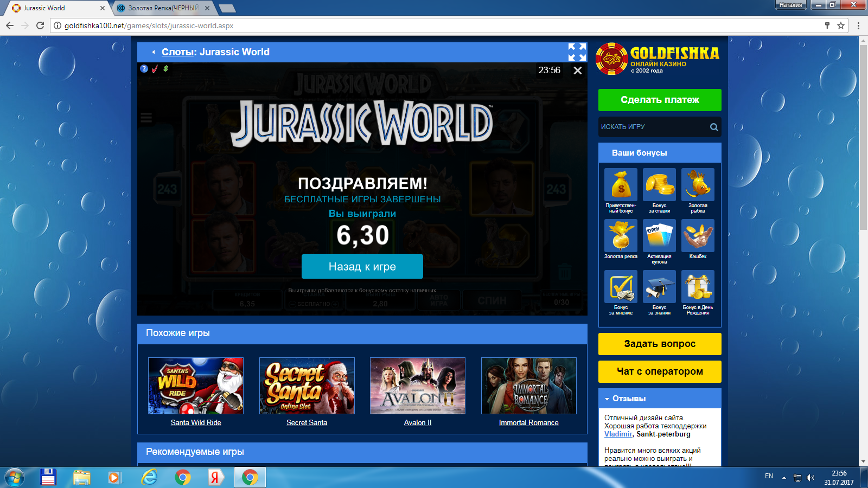868x488 pixels.
Task: Click the Avalon II game thumbnail
Action: pyautogui.click(x=418, y=386)
